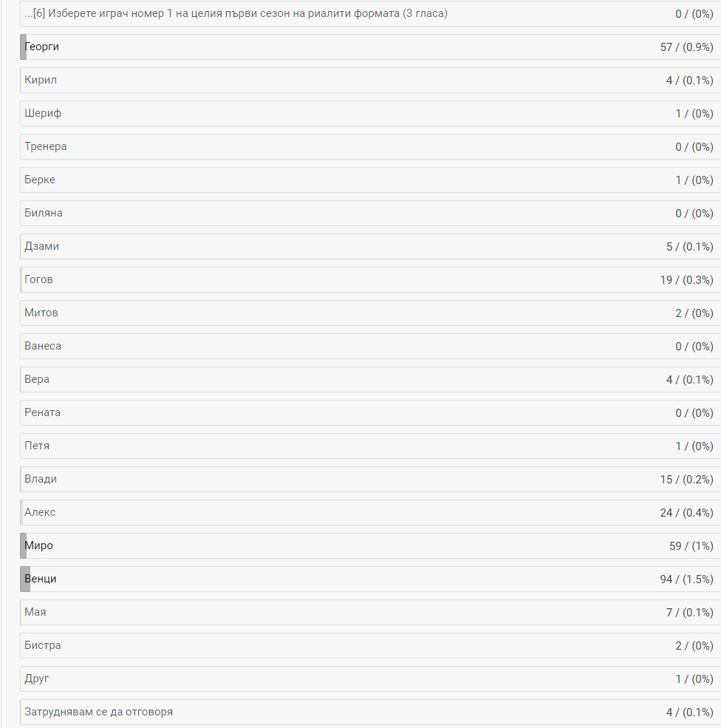This screenshot has width=721, height=728.
Task: Click the Рената option row
Action: coord(370,412)
